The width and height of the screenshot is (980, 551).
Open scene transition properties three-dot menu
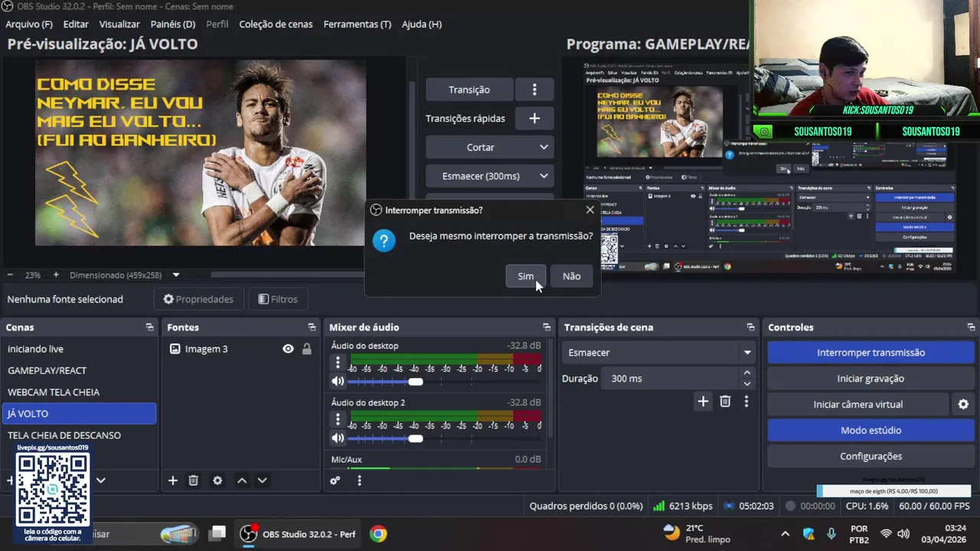pyautogui.click(x=746, y=401)
